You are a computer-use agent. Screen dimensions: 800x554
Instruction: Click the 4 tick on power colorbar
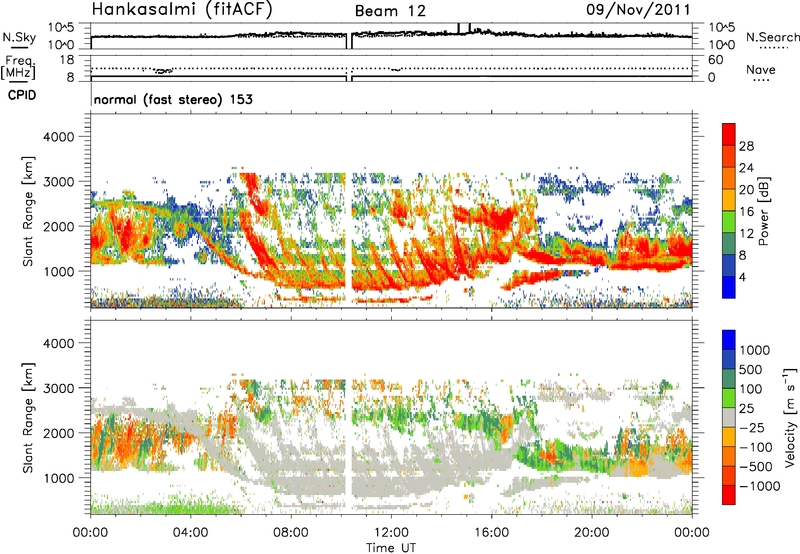click(743, 277)
